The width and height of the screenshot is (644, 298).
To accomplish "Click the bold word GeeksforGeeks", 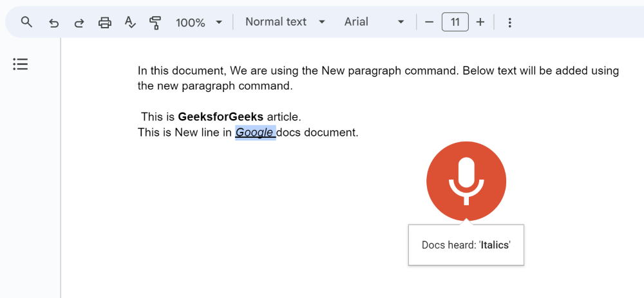I will pyautogui.click(x=220, y=117).
